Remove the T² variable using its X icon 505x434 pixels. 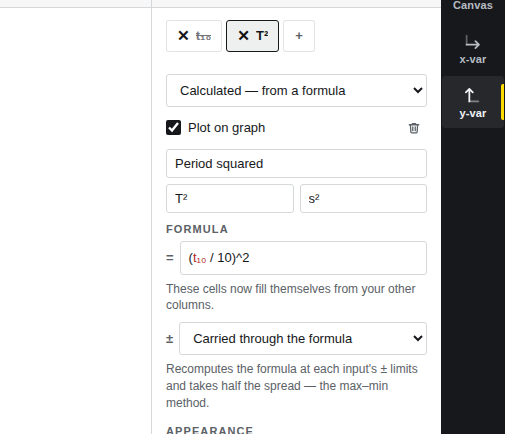244,36
